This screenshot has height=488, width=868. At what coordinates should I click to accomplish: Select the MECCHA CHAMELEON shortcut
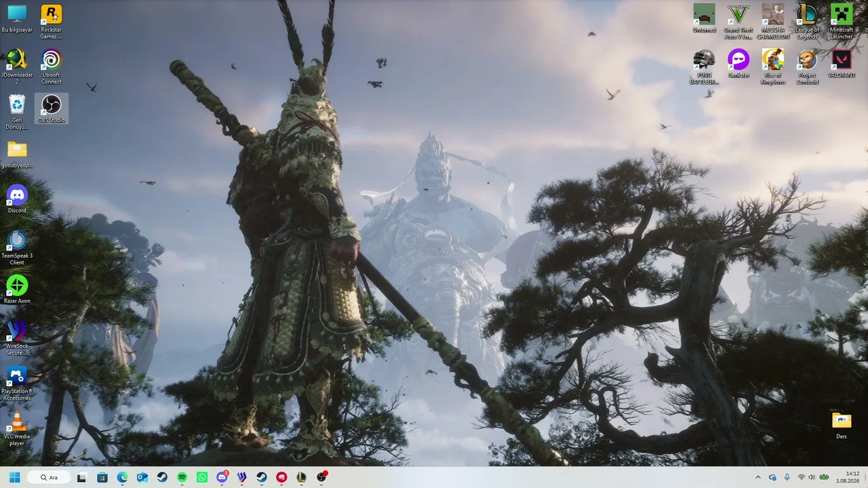[773, 22]
